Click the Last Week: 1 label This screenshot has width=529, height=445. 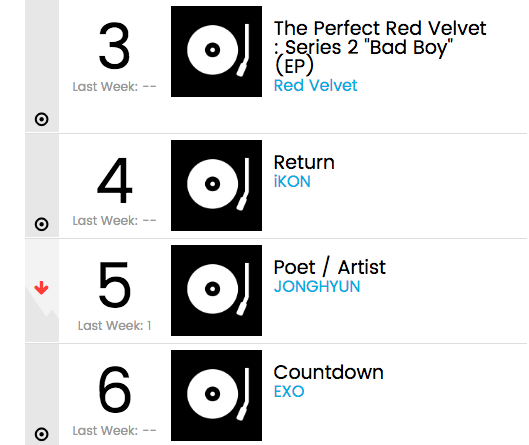114,326
